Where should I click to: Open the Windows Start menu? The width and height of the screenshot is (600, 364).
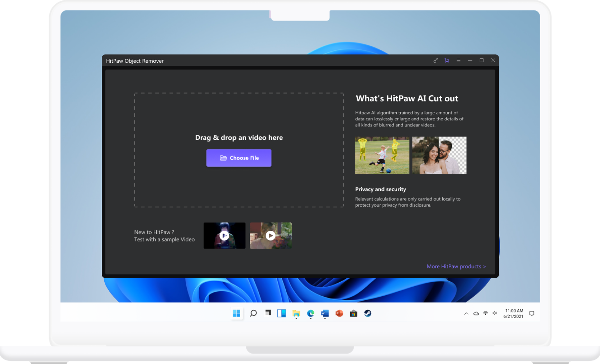237,313
